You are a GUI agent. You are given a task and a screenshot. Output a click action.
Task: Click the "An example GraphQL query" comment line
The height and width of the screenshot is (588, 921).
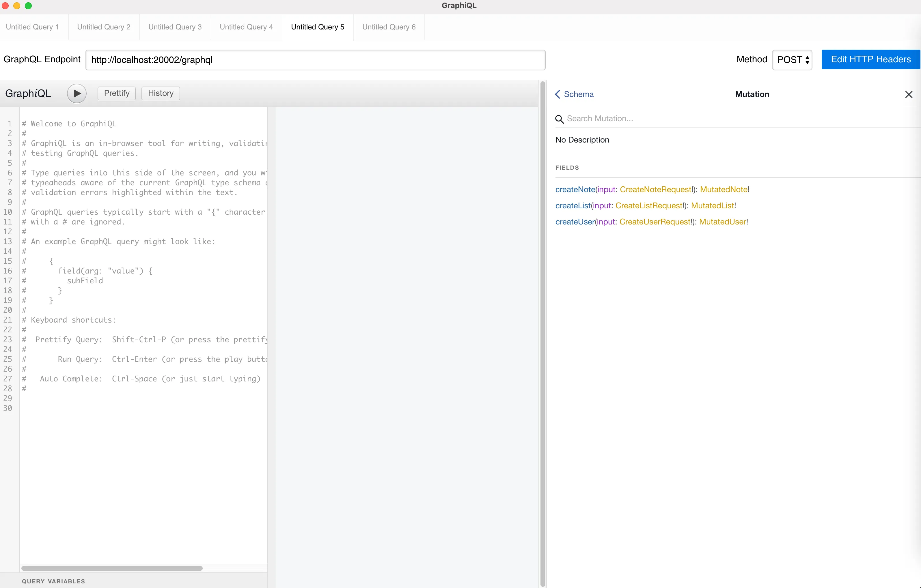[x=118, y=241]
